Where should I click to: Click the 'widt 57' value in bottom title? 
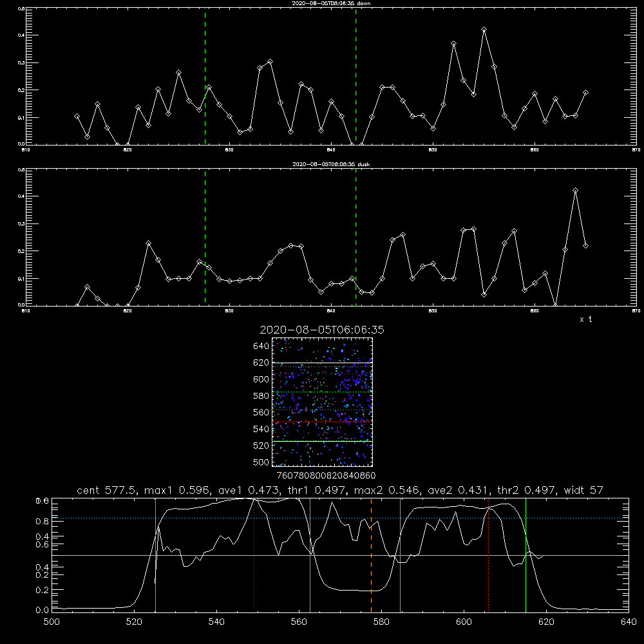tap(583, 490)
